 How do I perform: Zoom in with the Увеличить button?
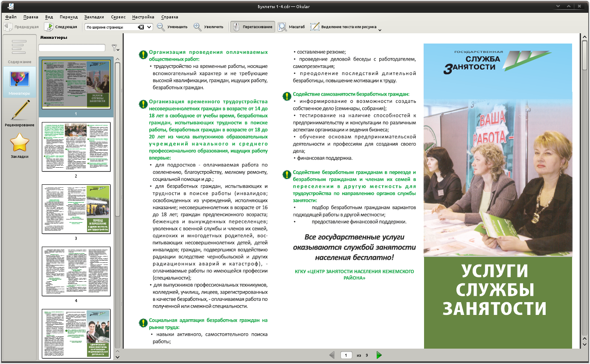tap(208, 27)
